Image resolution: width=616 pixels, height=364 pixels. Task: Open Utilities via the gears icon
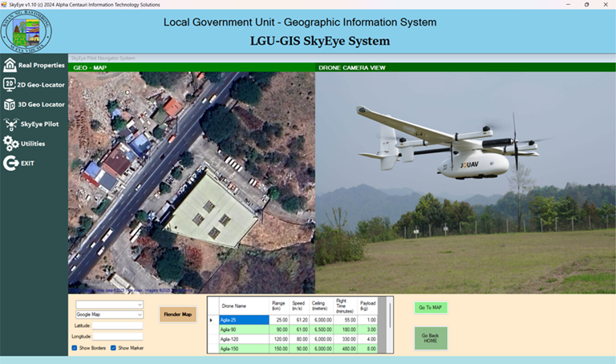point(10,144)
